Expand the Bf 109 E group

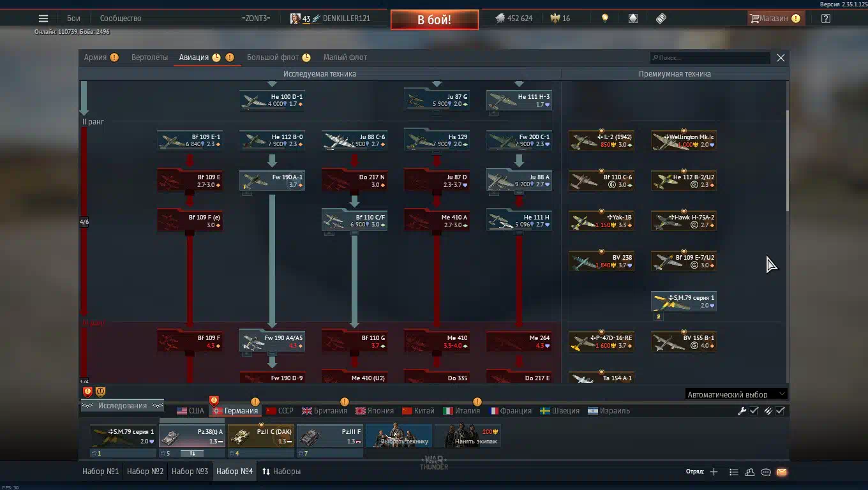click(190, 181)
